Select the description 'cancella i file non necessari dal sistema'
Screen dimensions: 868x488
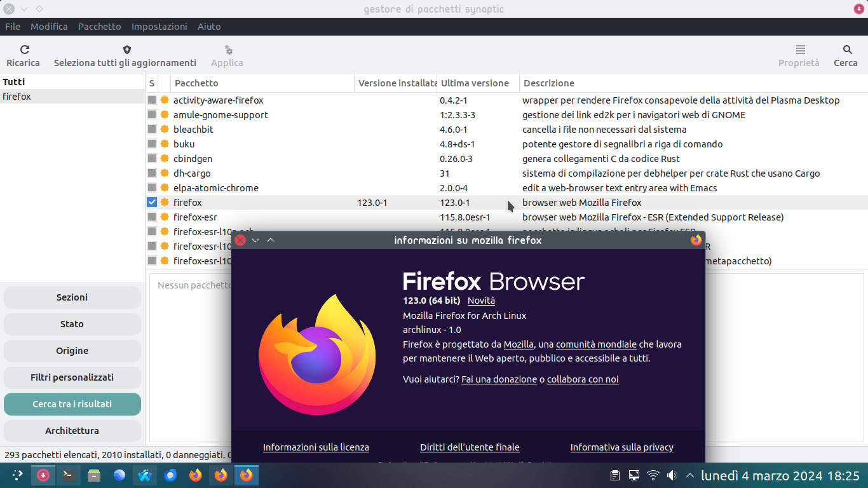[x=604, y=130]
